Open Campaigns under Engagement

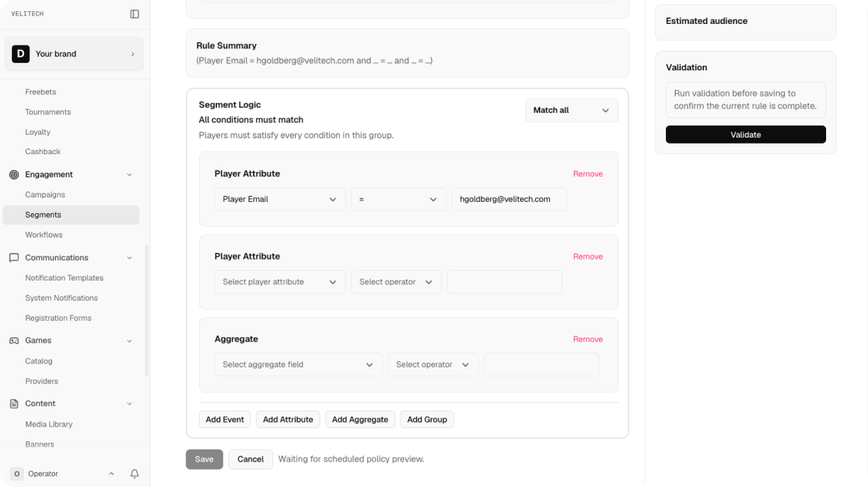coord(45,195)
